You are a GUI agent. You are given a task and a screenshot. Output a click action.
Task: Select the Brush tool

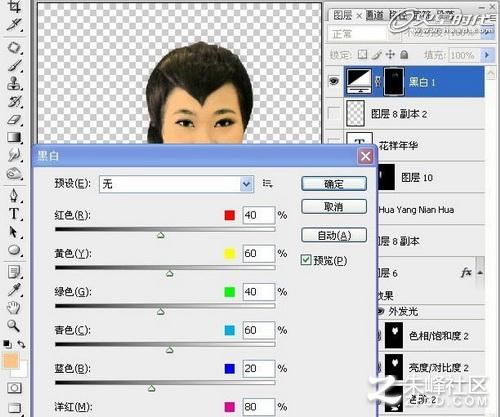tap(14, 65)
